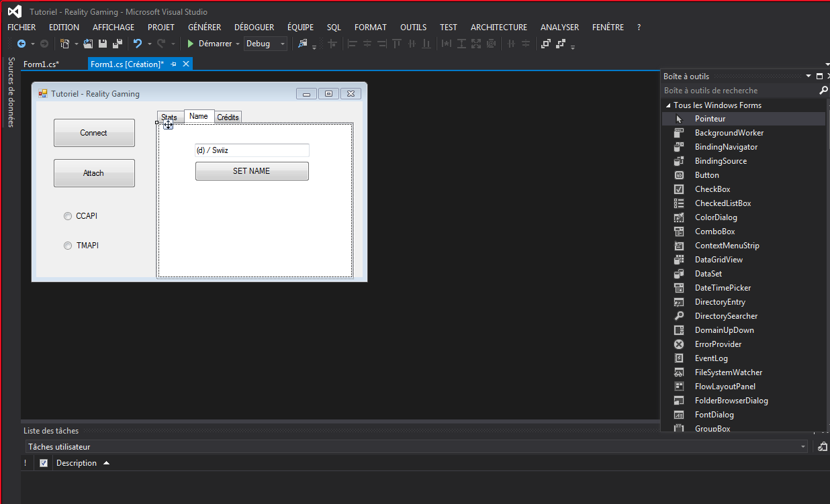The height and width of the screenshot is (504, 830).
Task: Save the current file with the single floppy icon
Action: (103, 44)
